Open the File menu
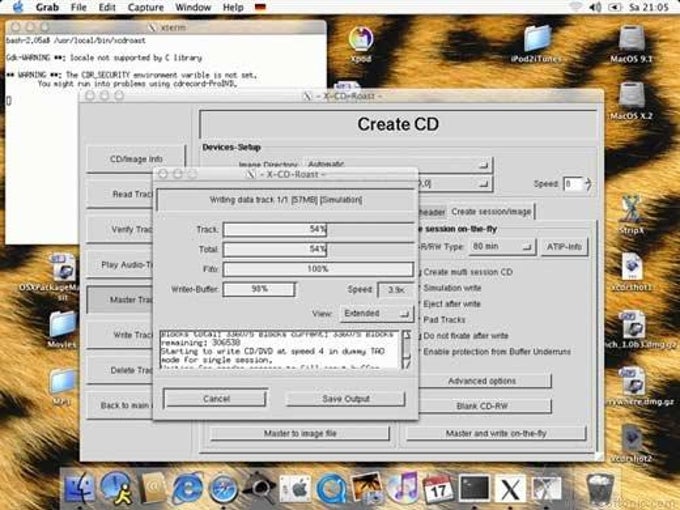This screenshot has height=510, width=680. (78, 7)
